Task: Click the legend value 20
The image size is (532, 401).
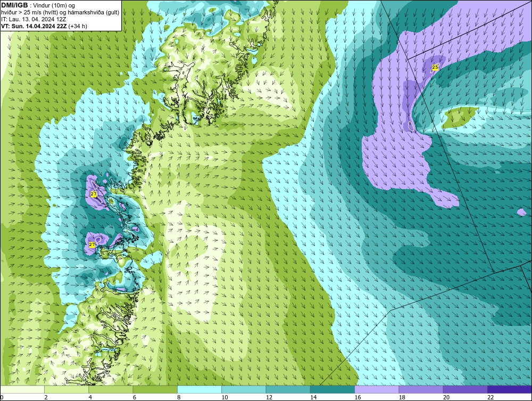Action: click(x=446, y=397)
